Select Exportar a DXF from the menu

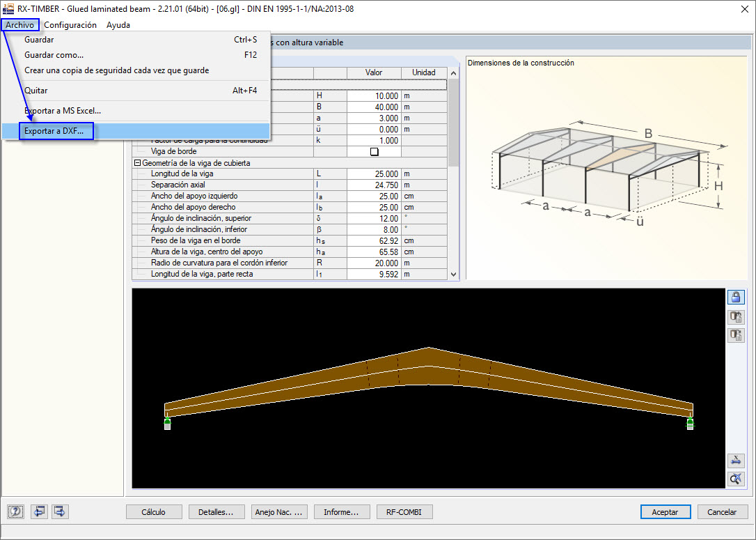pyautogui.click(x=56, y=130)
